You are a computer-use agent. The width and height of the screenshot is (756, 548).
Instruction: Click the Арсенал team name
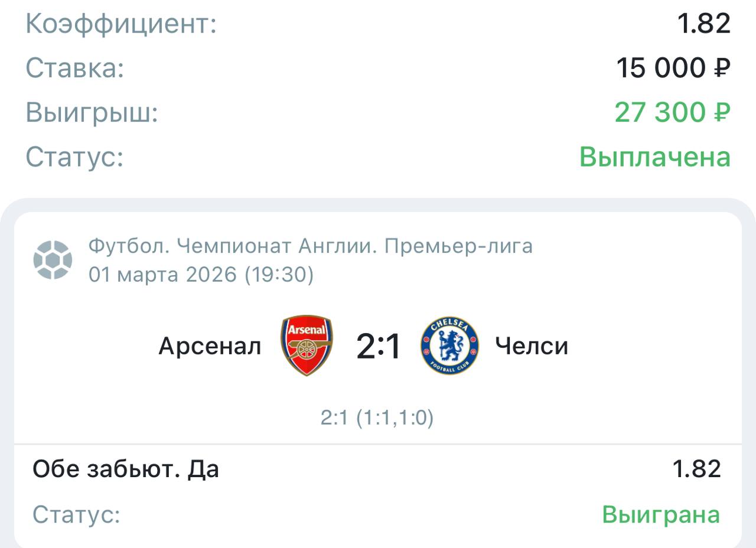(210, 346)
